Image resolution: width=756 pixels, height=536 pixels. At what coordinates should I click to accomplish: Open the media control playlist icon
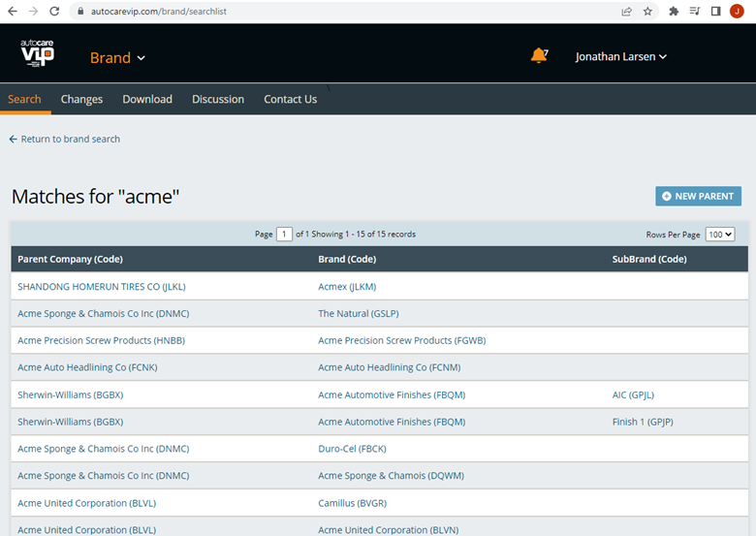click(695, 11)
